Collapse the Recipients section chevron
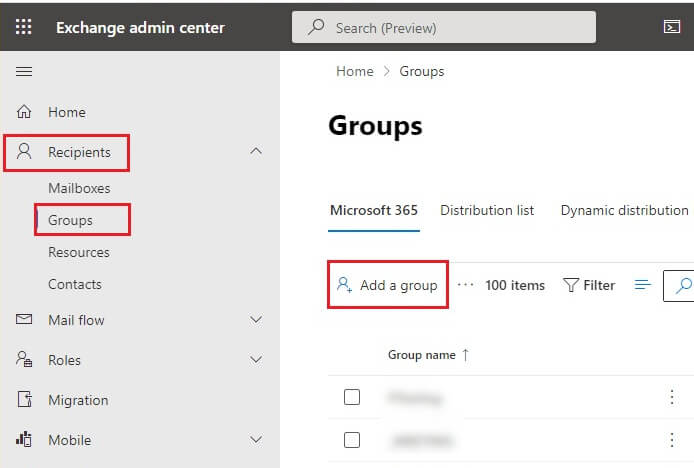694x468 pixels. click(x=256, y=152)
